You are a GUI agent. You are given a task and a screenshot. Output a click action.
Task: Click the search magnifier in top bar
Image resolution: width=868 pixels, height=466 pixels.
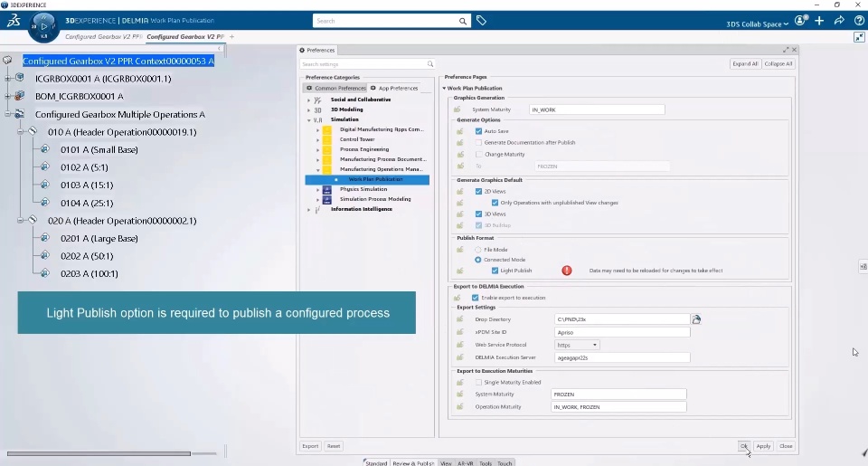[462, 21]
